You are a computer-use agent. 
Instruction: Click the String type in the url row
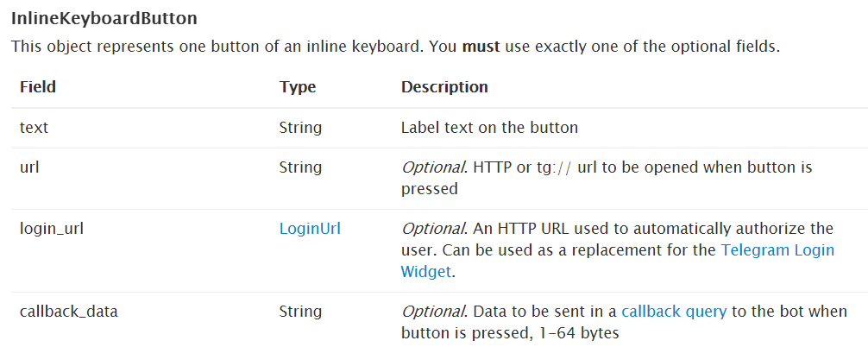pos(300,167)
